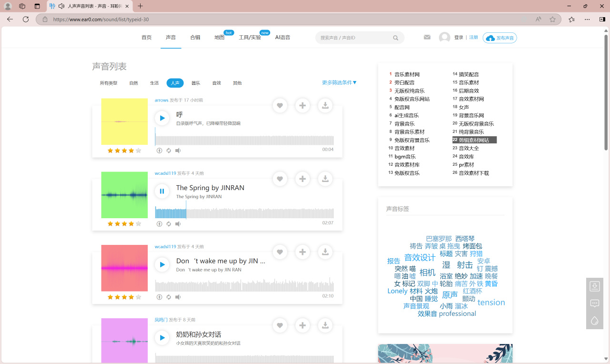Image resolution: width=610 pixels, height=364 pixels.
Task: Add this page to browser favorites star
Action: [x=552, y=19]
